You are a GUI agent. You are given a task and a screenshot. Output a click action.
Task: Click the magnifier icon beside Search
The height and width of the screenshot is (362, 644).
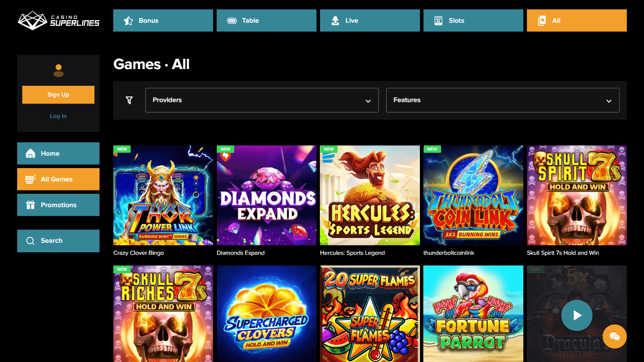30,241
